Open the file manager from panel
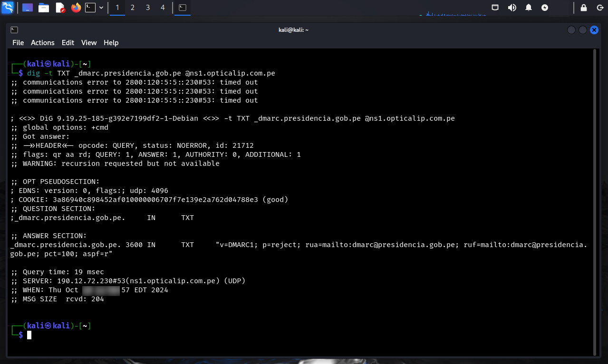 tap(44, 8)
